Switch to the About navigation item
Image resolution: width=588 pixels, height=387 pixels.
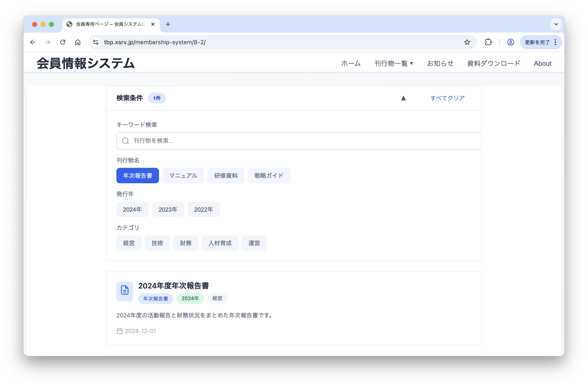pos(542,63)
